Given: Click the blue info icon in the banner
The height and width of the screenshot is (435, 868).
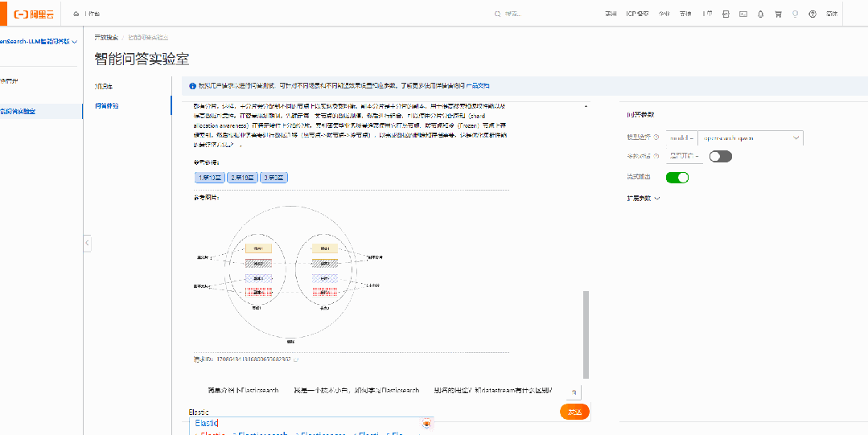Looking at the screenshot, I should pos(192,86).
